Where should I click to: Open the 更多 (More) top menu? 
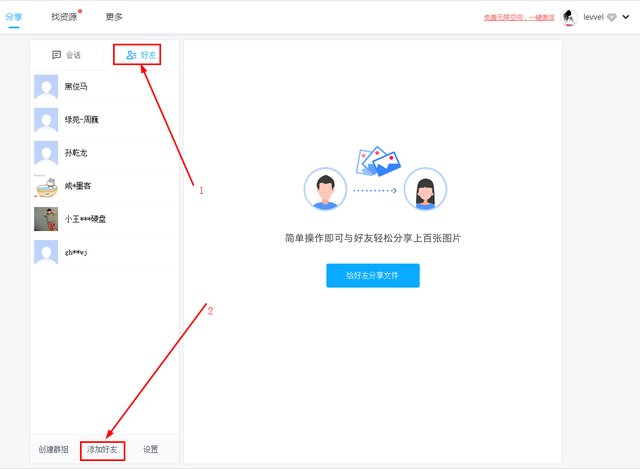click(x=114, y=17)
